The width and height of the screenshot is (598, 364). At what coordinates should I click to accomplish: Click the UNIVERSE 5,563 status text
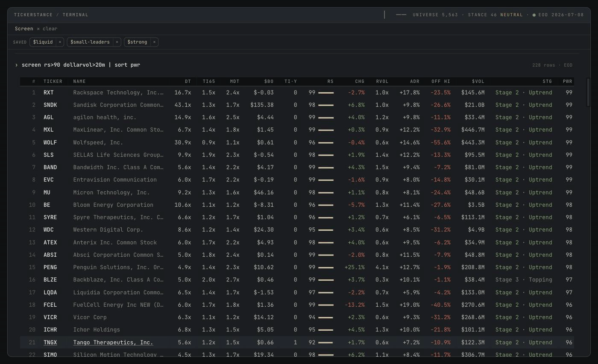435,15
